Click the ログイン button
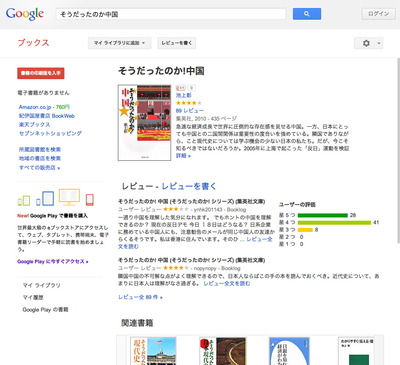This screenshot has height=365, width=400. [x=378, y=14]
